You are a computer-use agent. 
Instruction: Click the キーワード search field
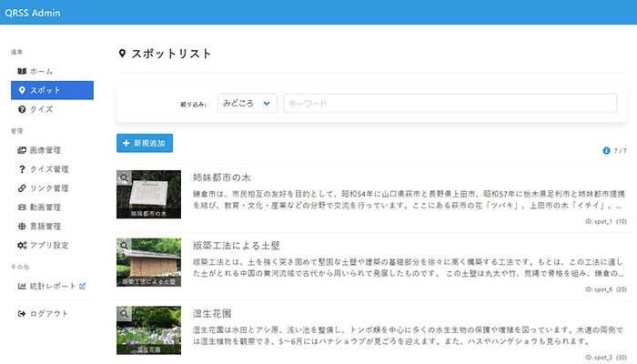(450, 104)
